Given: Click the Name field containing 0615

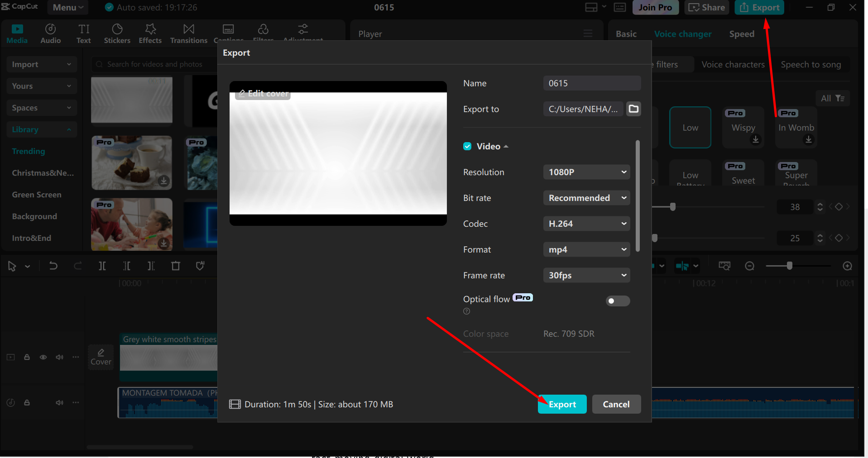Looking at the screenshot, I should 591,83.
